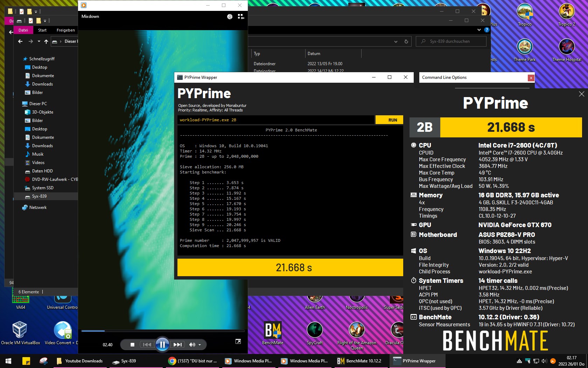Image resolution: width=588 pixels, height=368 pixels.
Task: Go back in File Explorer
Action: (x=20, y=41)
